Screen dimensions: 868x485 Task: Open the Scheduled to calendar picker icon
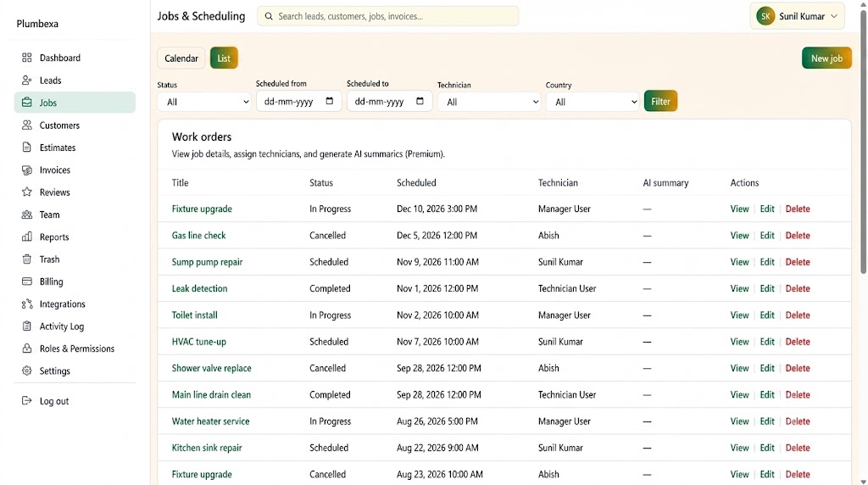tap(420, 101)
